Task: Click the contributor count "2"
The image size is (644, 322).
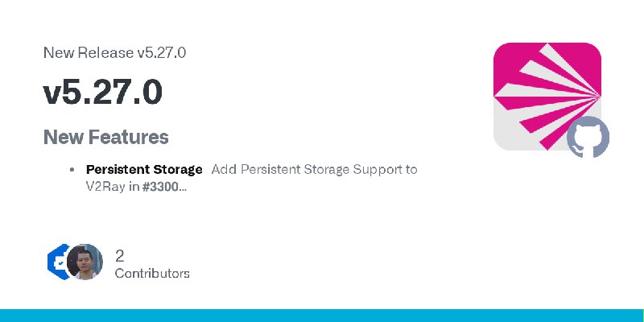Action: tap(119, 256)
